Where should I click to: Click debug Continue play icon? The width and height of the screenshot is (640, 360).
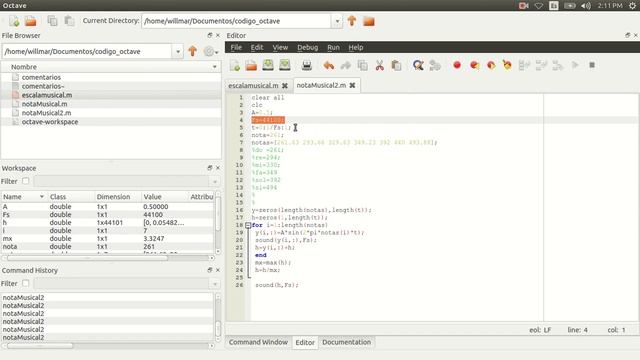point(575,65)
